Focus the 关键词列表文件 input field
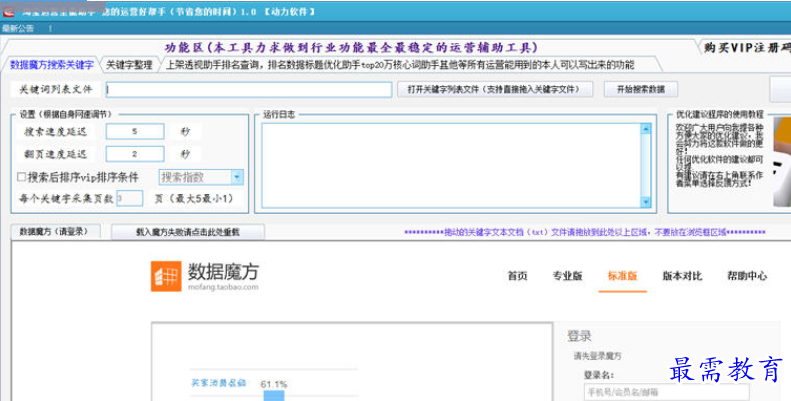The height and width of the screenshot is (401, 791). [x=249, y=90]
